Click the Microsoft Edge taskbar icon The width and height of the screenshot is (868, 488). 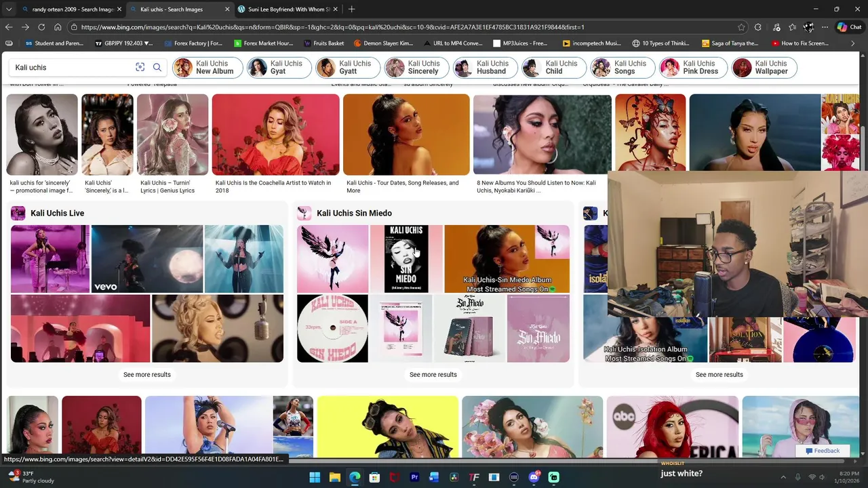point(355,477)
